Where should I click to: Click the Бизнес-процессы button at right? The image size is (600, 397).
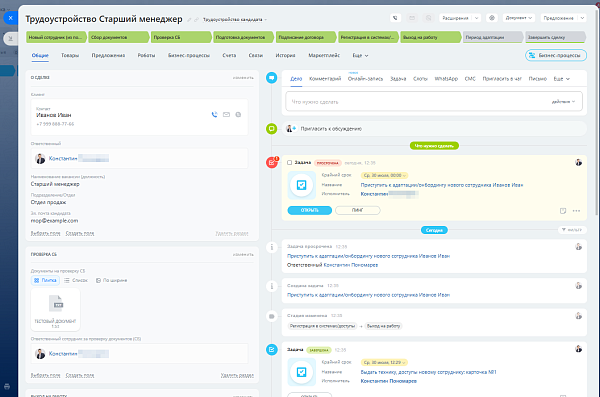tap(556, 55)
